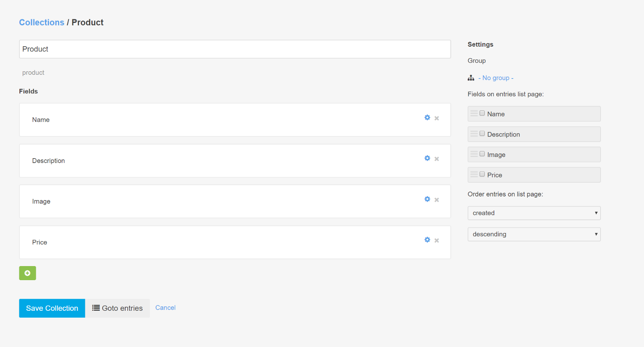The height and width of the screenshot is (347, 644).
Task: Toggle Image checkbox in entries list fields
Action: [x=482, y=154]
